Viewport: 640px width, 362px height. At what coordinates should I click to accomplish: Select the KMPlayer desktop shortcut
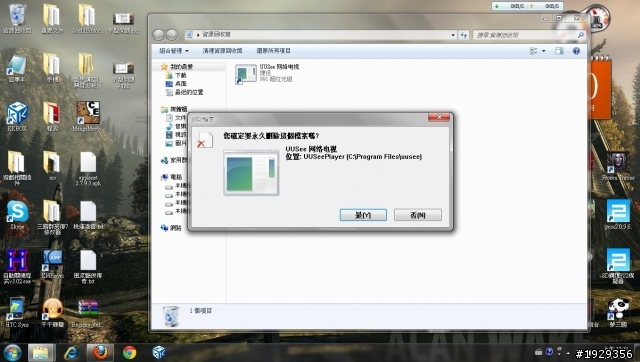coord(52,263)
